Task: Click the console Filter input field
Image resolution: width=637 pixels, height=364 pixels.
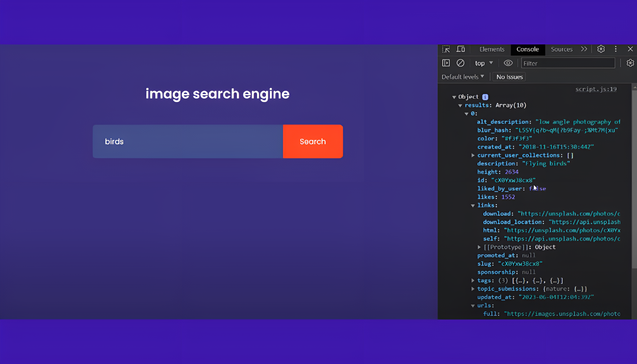Action: point(568,63)
